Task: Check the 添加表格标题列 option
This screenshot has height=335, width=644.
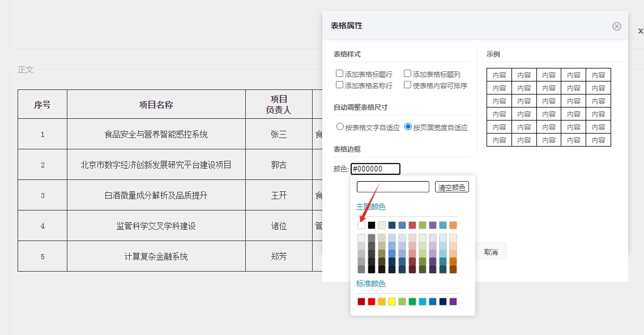Action: pos(408,74)
